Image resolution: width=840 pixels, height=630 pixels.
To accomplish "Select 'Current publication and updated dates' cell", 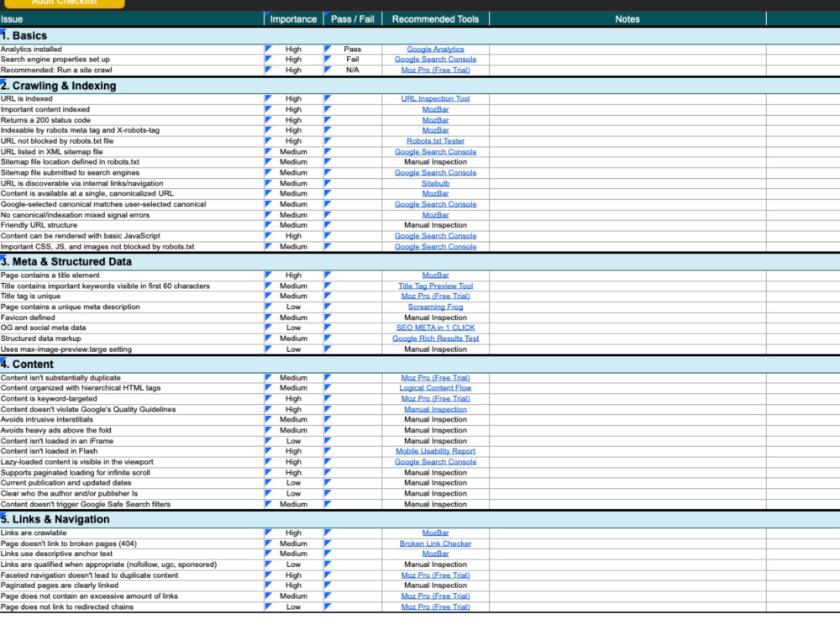I will 132,483.
